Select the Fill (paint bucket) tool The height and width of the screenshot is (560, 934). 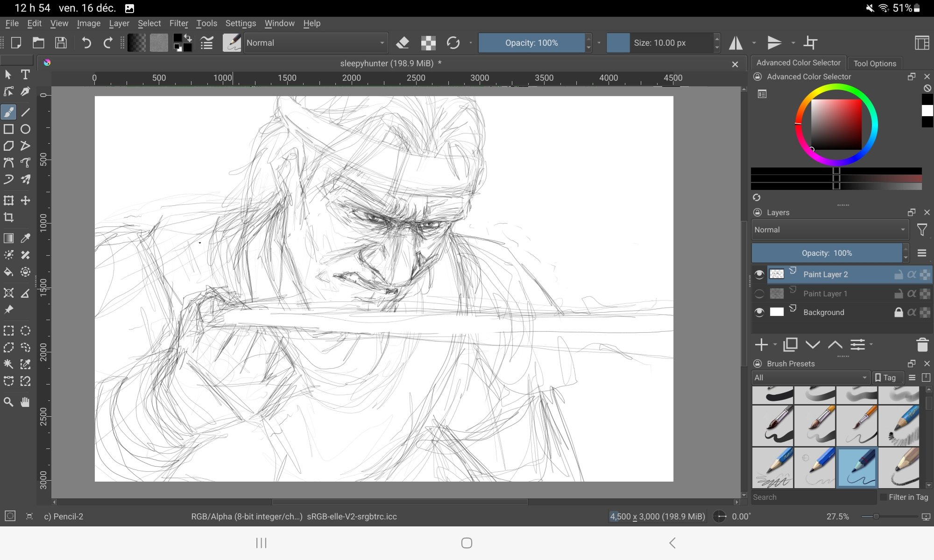click(8, 272)
